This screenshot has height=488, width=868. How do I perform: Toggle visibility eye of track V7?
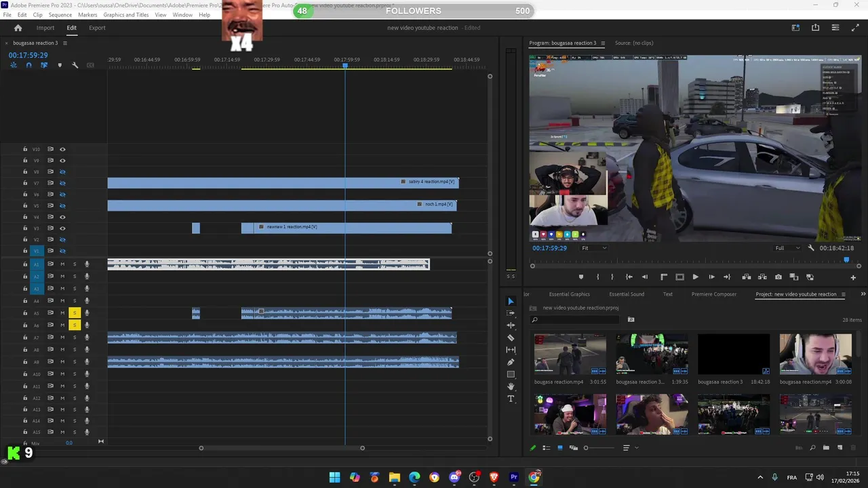pyautogui.click(x=62, y=183)
